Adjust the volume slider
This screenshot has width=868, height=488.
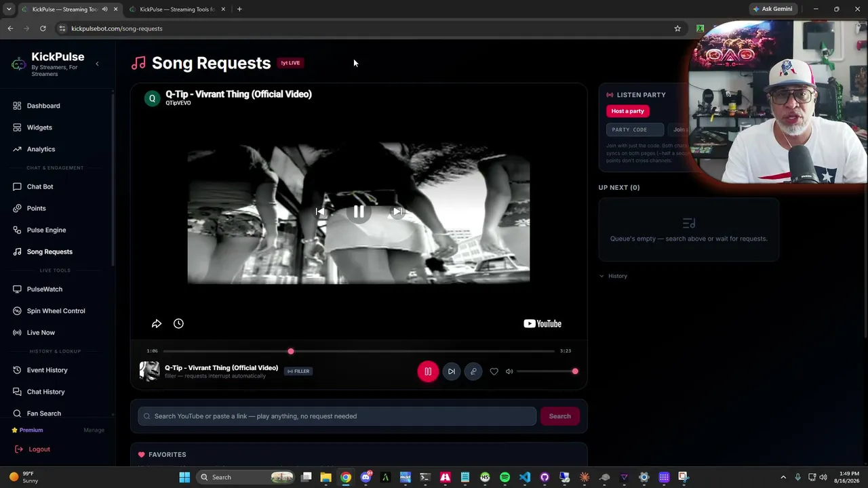(x=547, y=371)
